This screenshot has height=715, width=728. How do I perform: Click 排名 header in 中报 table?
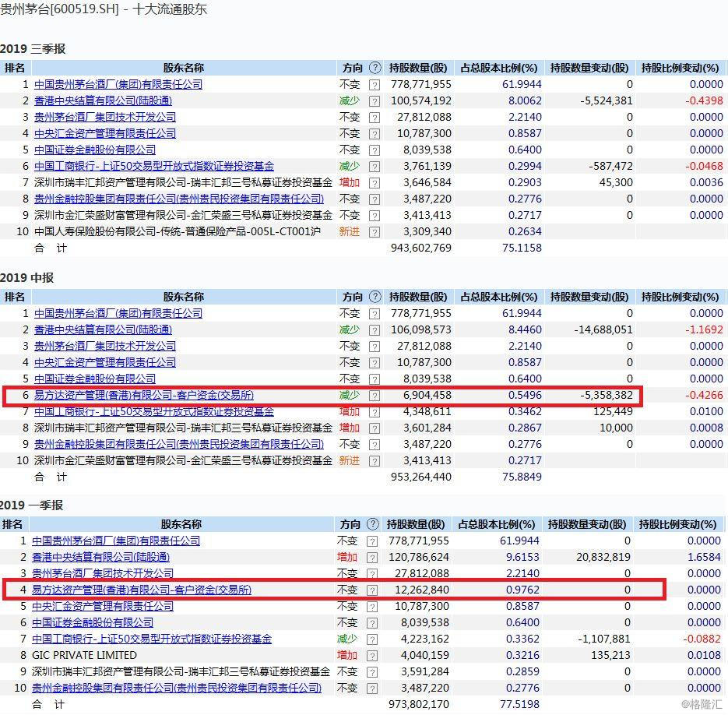pos(15,297)
